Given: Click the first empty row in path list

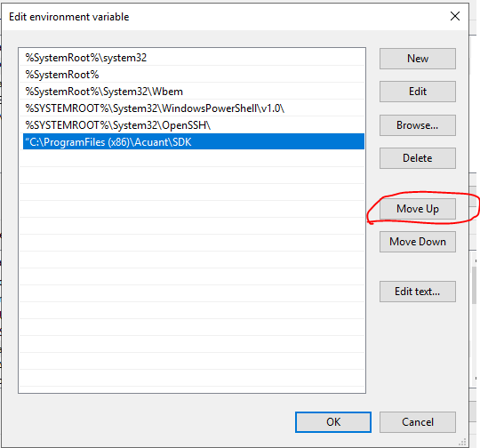Looking at the screenshot, I should point(194,158).
